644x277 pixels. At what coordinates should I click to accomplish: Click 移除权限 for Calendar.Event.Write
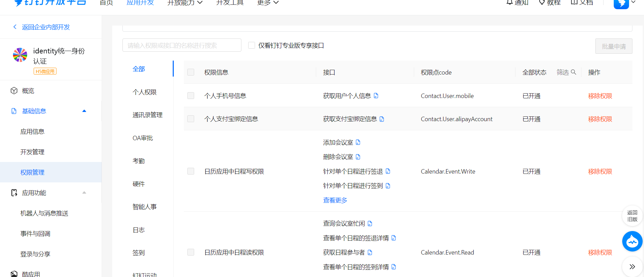[x=600, y=171]
